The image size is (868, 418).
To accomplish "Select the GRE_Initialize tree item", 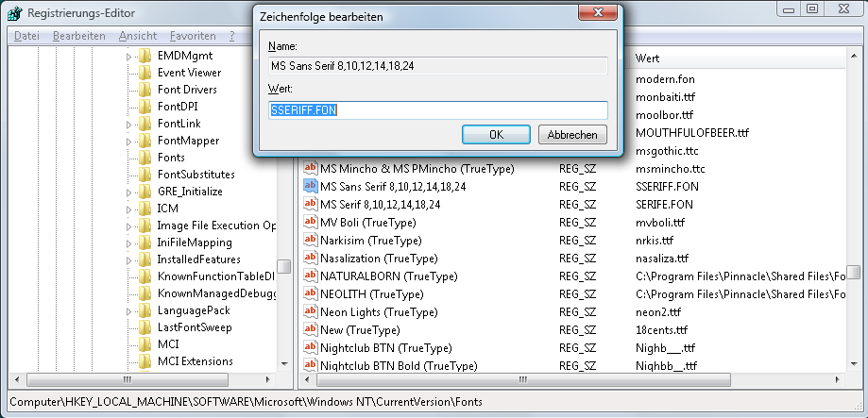I will pos(190,192).
